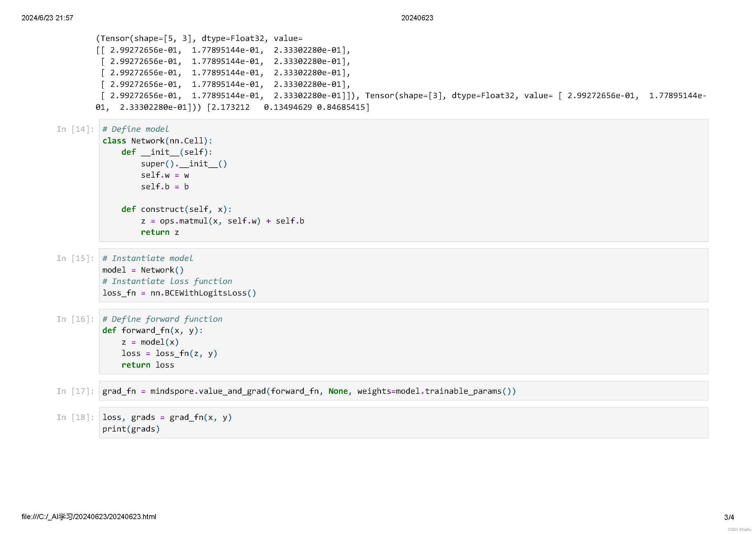Image resolution: width=756 pixels, height=534 pixels.
Task: Click the In [16] cell prompt
Action: 75,319
